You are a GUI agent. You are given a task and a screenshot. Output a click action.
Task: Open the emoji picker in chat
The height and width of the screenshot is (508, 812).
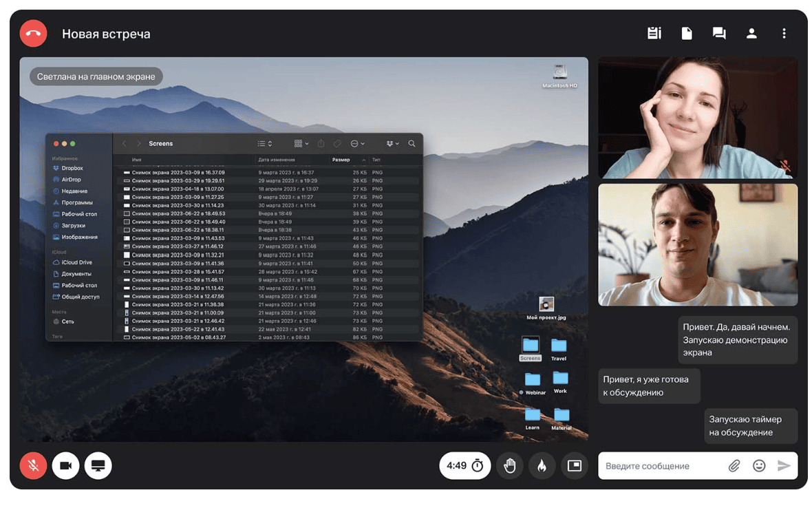(x=759, y=466)
